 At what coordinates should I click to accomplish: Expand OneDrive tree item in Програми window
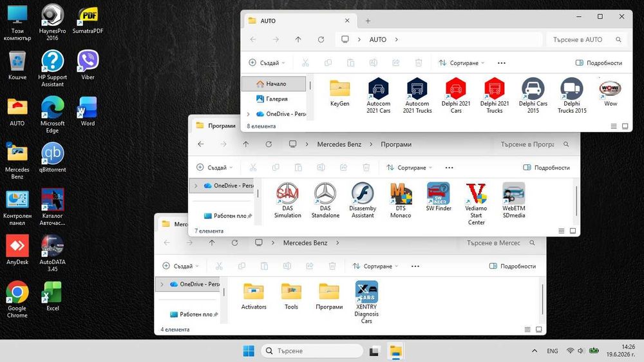[196, 186]
